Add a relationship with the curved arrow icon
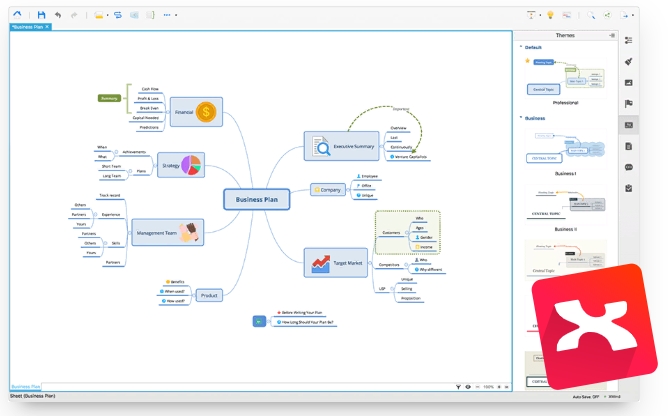This screenshot has height=416, width=668. pos(118,15)
